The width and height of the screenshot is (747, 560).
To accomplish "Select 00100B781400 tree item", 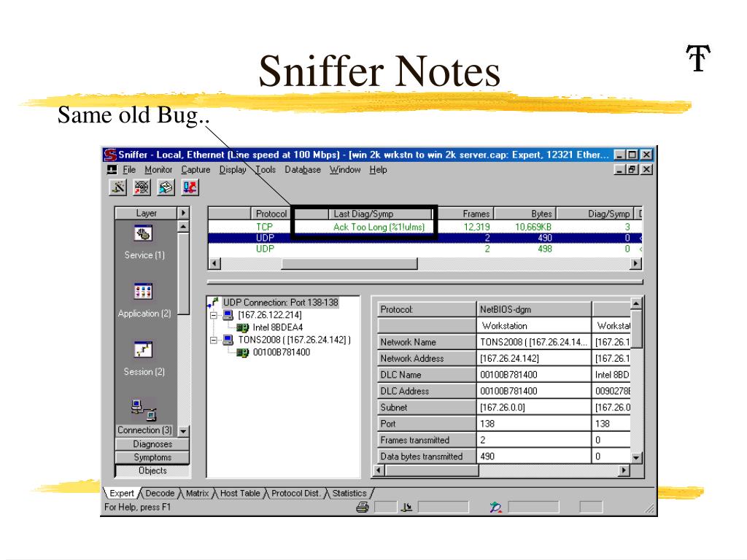I will pos(282,352).
